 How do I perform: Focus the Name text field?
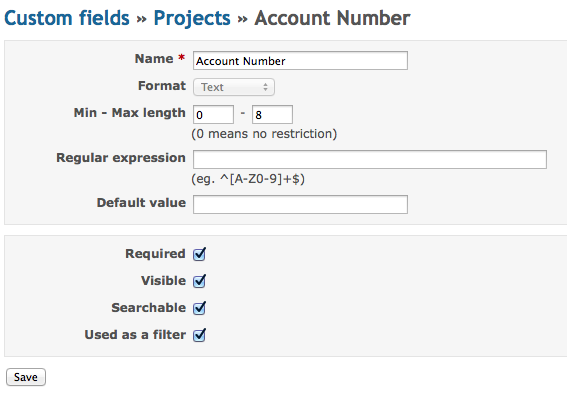tap(300, 61)
